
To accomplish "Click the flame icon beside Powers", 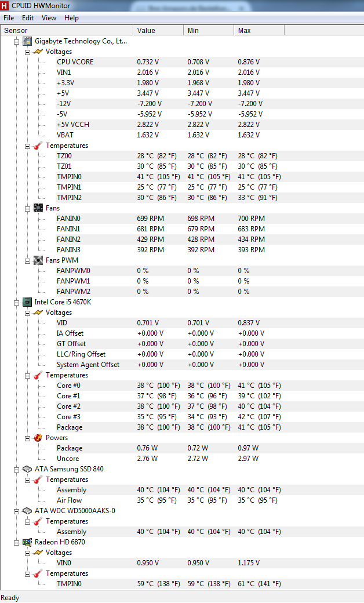I will click(x=38, y=438).
